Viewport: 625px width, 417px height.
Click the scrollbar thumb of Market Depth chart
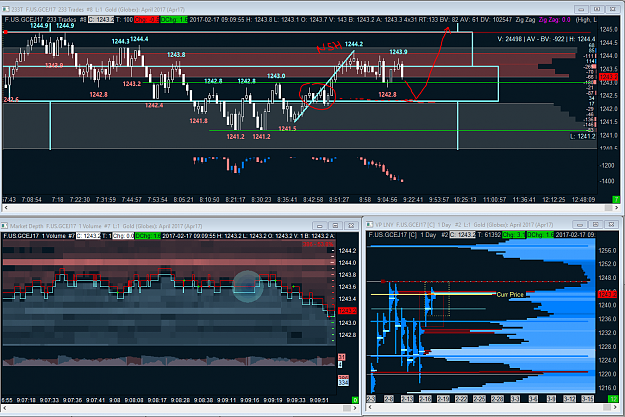(346, 408)
